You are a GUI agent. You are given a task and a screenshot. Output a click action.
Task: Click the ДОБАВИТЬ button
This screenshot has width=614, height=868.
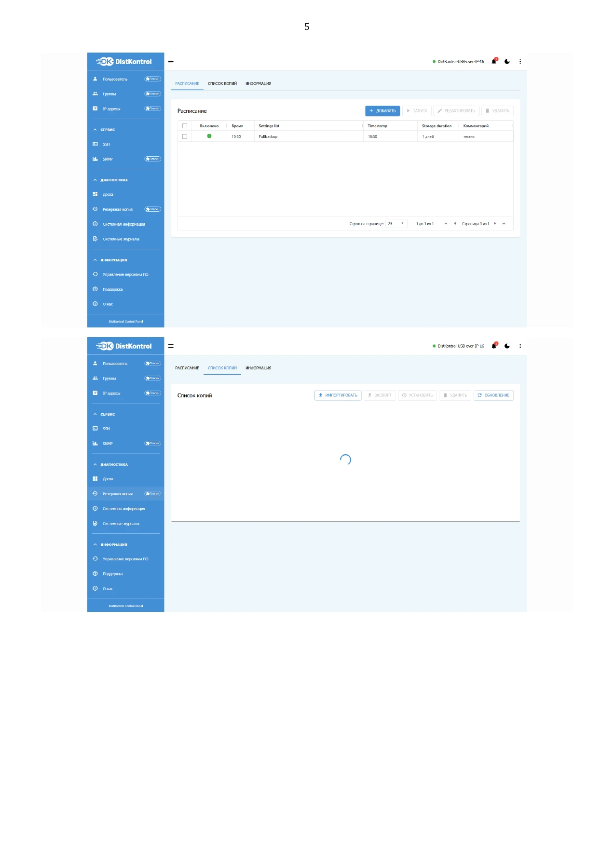click(x=382, y=111)
